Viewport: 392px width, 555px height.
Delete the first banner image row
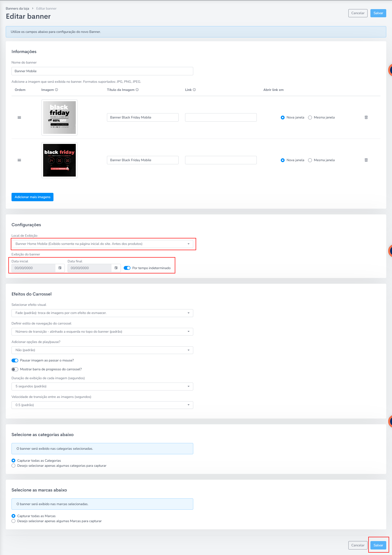click(366, 118)
